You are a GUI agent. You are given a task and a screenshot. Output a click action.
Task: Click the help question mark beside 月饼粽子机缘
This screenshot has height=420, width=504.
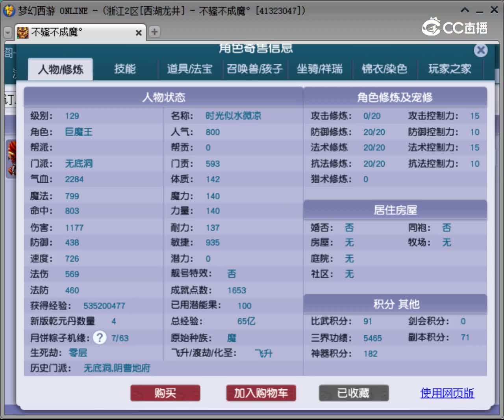click(x=100, y=337)
